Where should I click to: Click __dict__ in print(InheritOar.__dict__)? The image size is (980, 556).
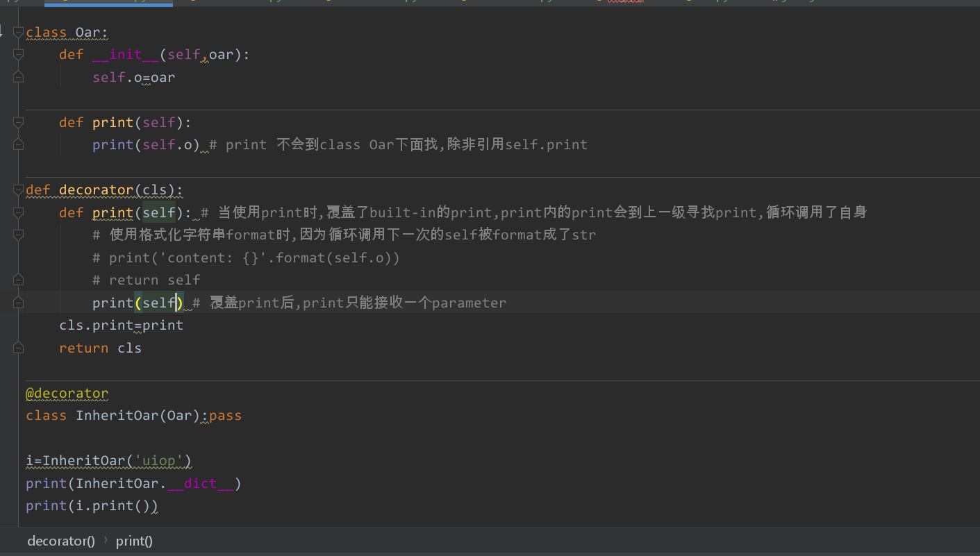point(201,484)
